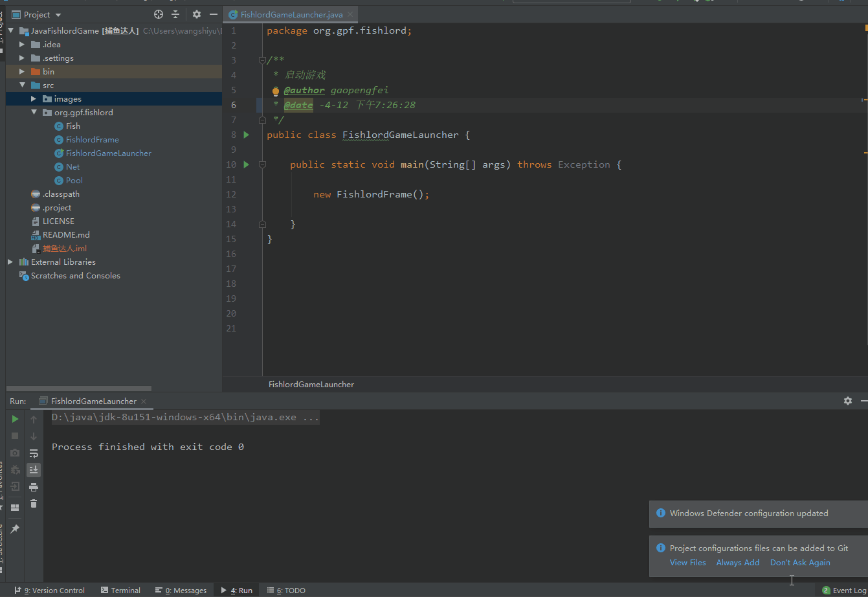Select Scratches and Consoles node
Screen dimensions: 868x597
click(75, 275)
